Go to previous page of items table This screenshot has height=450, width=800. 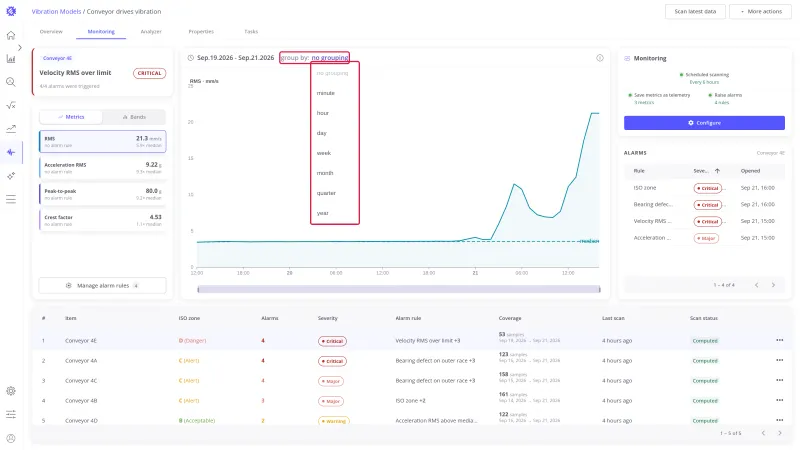pyautogui.click(x=763, y=433)
